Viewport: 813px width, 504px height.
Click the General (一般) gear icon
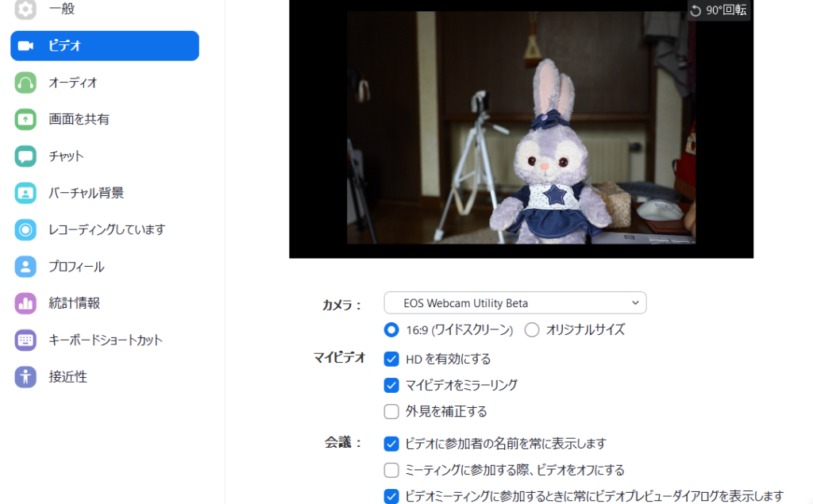[x=25, y=8]
